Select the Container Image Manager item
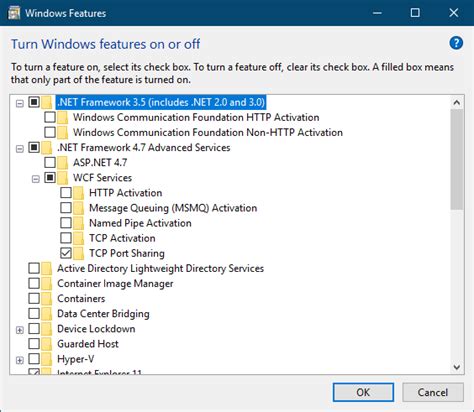 point(115,284)
